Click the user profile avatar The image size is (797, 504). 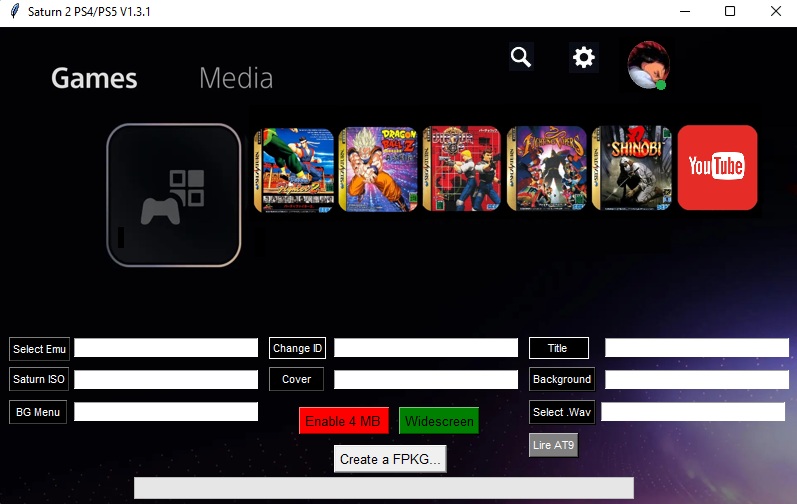click(648, 64)
